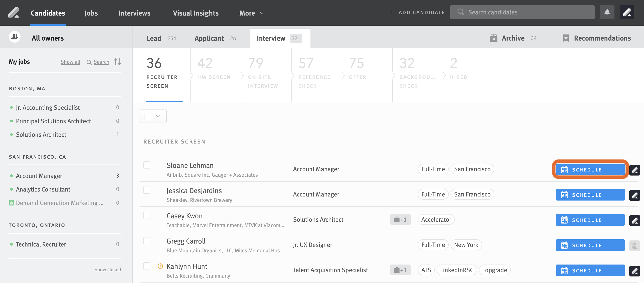The width and height of the screenshot is (644, 283).
Task: Click the Recommendations star icon
Action: point(566,38)
